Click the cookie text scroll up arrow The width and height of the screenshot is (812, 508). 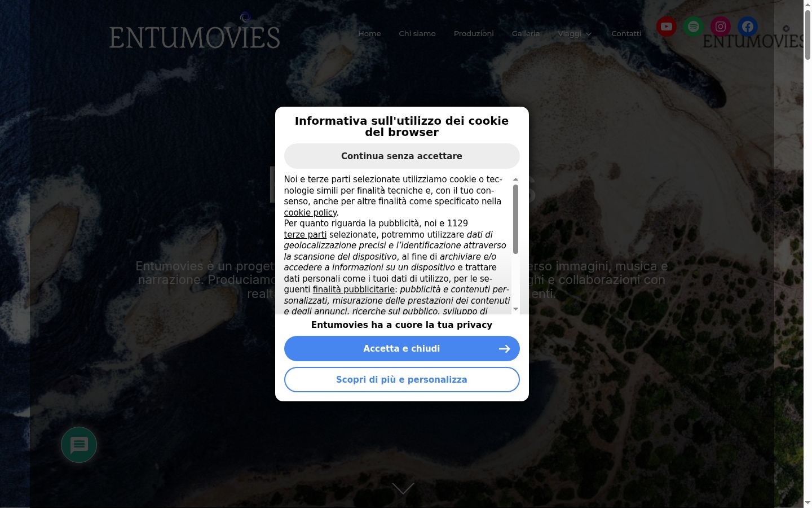pos(515,179)
